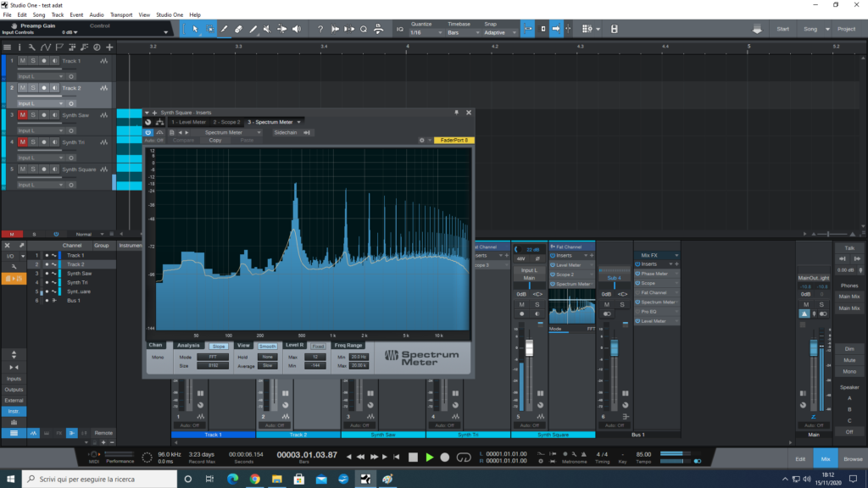Viewport: 868px width, 488px height.
Task: Open the Browse panel button
Action: pyautogui.click(x=853, y=458)
